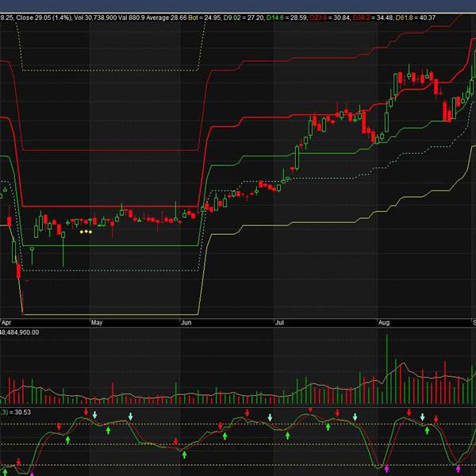This screenshot has width=476, height=476.
Task: Select the Average 28.66 value
Action: (x=167, y=17)
